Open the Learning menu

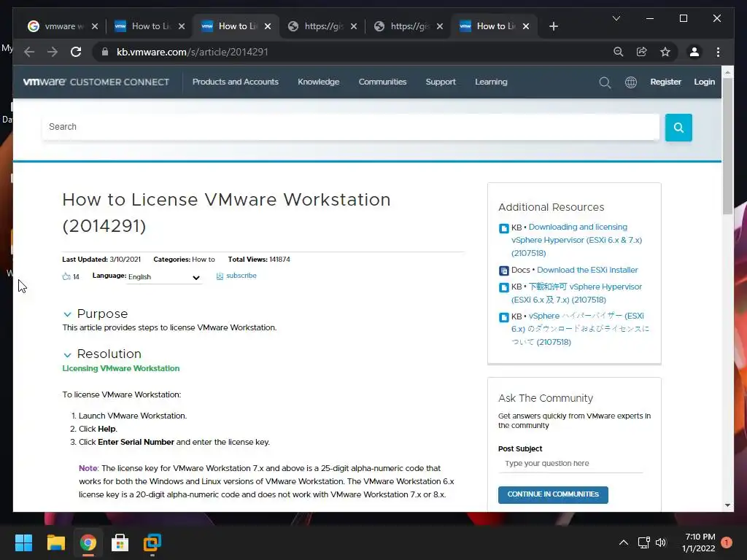[491, 82]
